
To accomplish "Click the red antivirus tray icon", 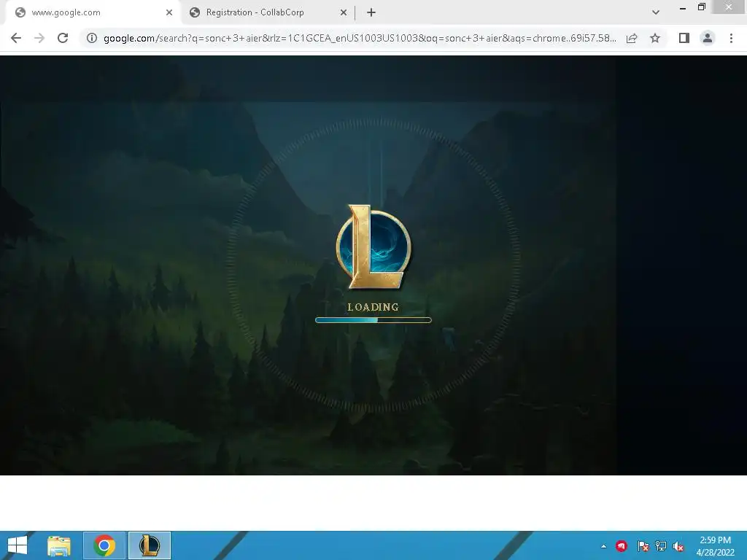I will click(x=622, y=546).
